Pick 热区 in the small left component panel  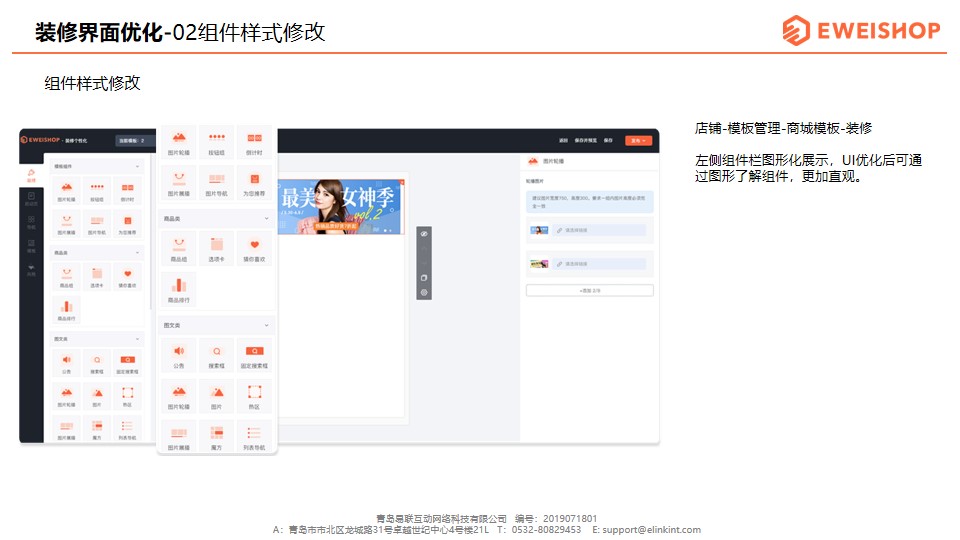(127, 396)
